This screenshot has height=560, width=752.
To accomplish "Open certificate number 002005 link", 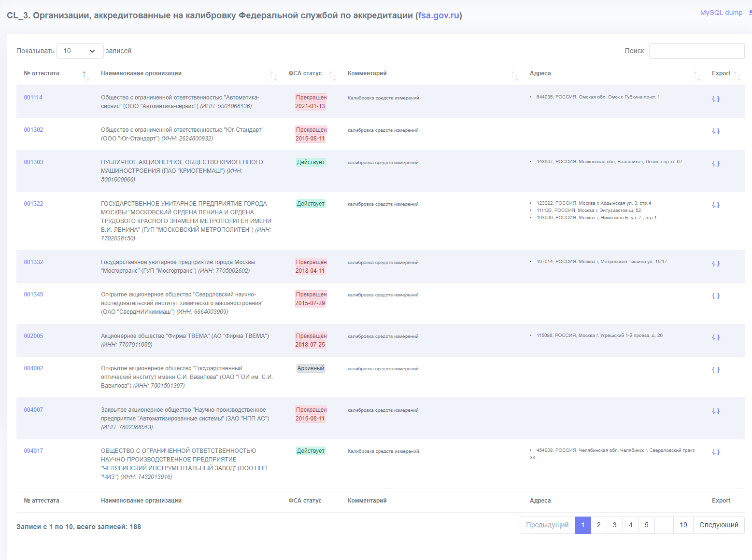I will 33,336.
